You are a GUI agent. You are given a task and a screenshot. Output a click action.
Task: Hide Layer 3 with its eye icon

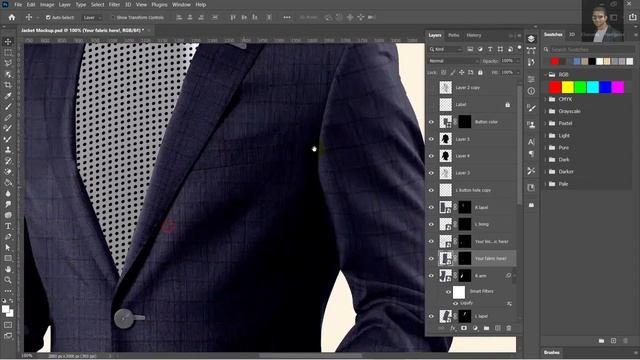pos(431,173)
